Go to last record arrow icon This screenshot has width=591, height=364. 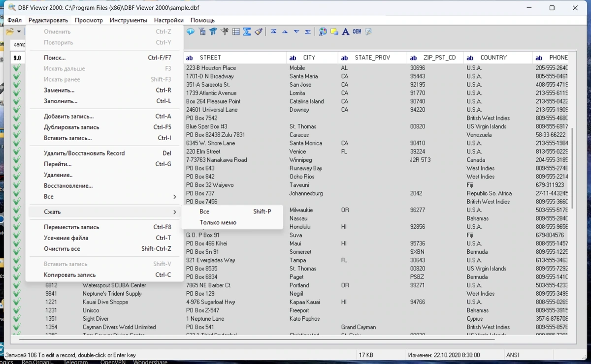point(308,31)
